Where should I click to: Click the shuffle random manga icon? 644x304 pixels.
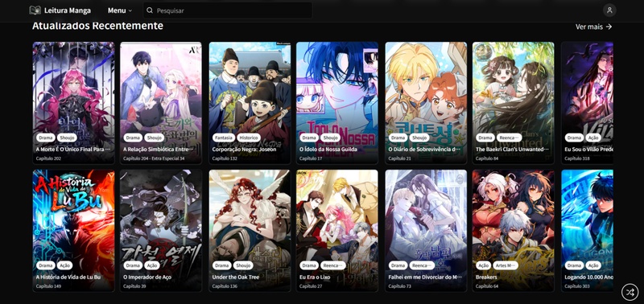click(630, 292)
